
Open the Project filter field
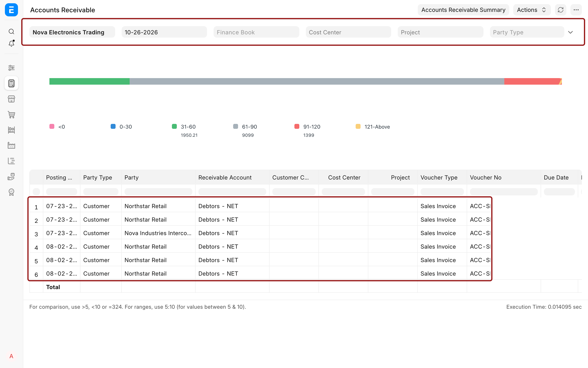click(440, 32)
